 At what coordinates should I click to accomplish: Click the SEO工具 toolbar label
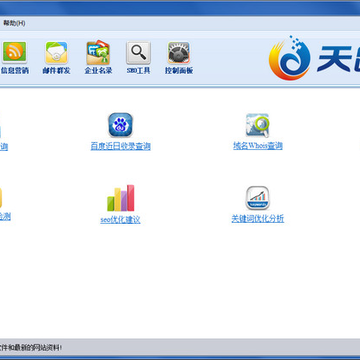(138, 71)
